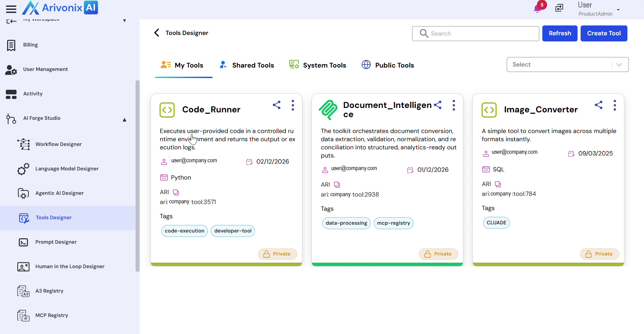This screenshot has width=644, height=334.
Task: Click the notification bell icon
Action: coord(537,8)
